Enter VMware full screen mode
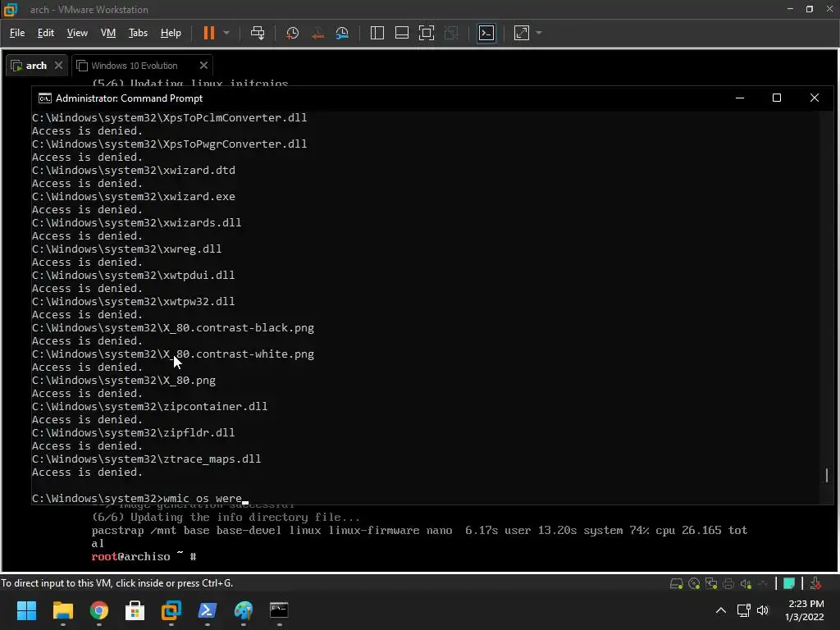The image size is (840, 630). pyautogui.click(x=427, y=33)
